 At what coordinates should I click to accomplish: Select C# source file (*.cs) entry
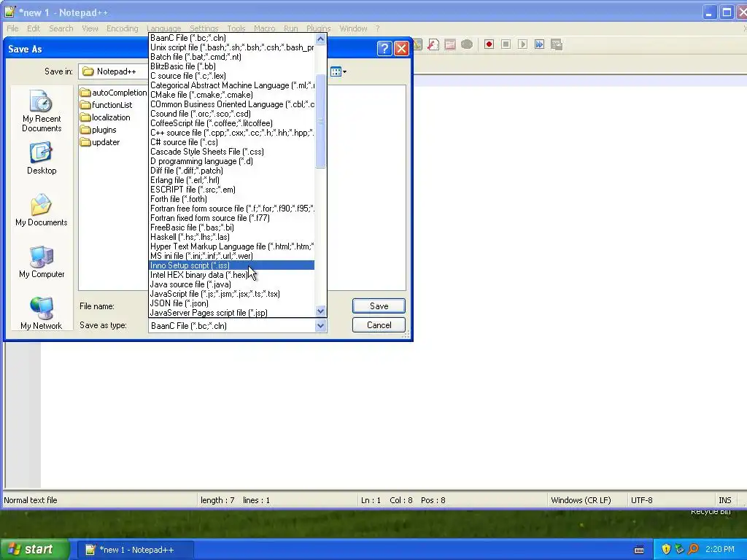click(231, 142)
